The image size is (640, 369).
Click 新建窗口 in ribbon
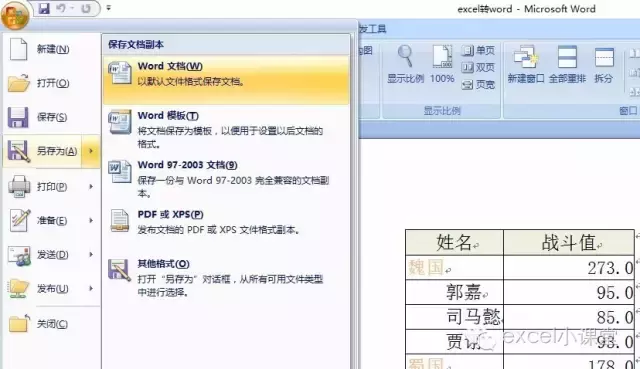point(526,64)
